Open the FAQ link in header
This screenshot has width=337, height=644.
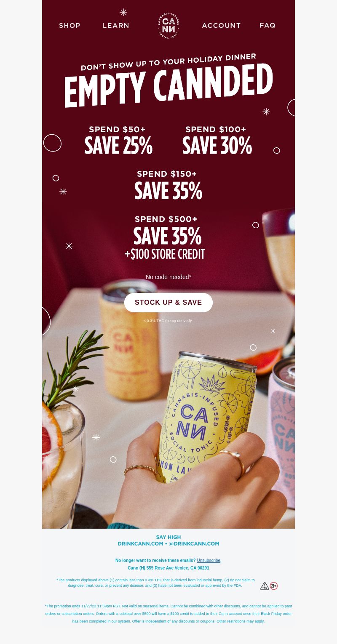coord(267,26)
